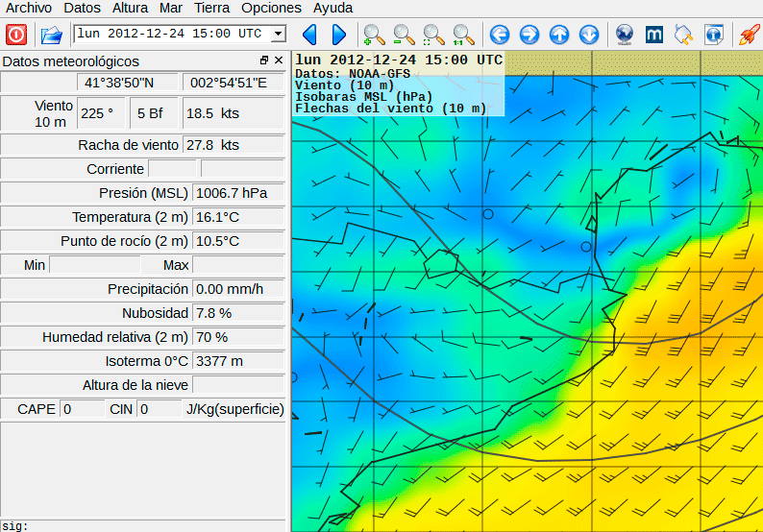Zoom to fit selection magnifier icon

433,35
